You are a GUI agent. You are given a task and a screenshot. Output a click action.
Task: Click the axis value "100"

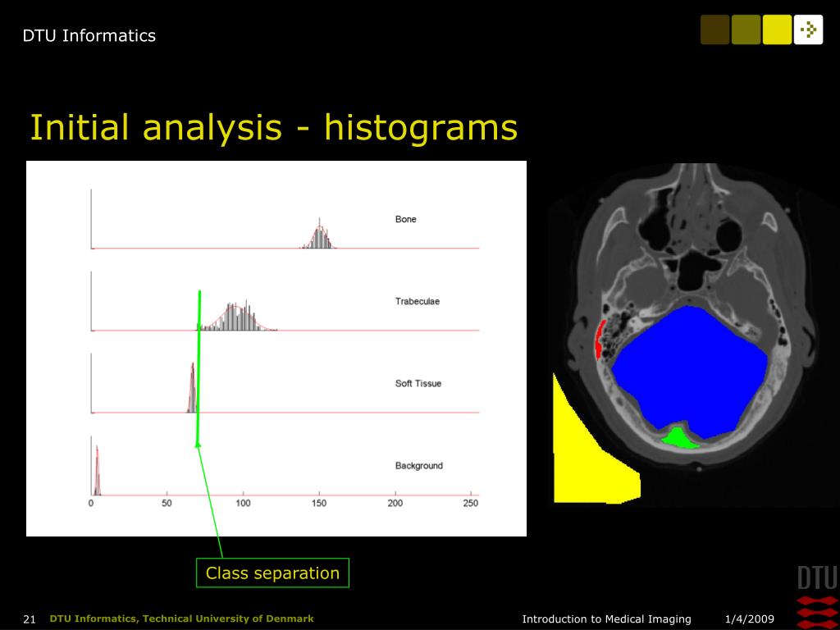(243, 503)
